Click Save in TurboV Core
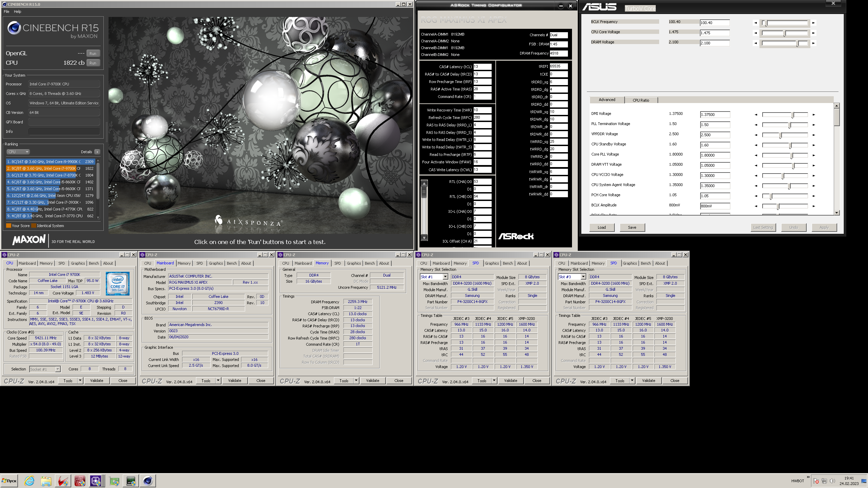Image resolution: width=868 pixels, height=488 pixels. [632, 227]
